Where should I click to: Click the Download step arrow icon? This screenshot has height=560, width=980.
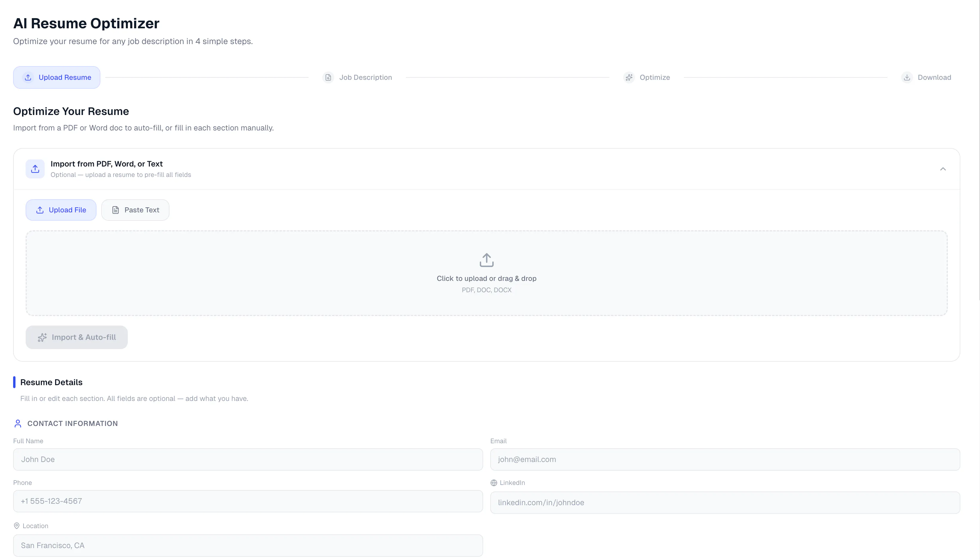907,77
